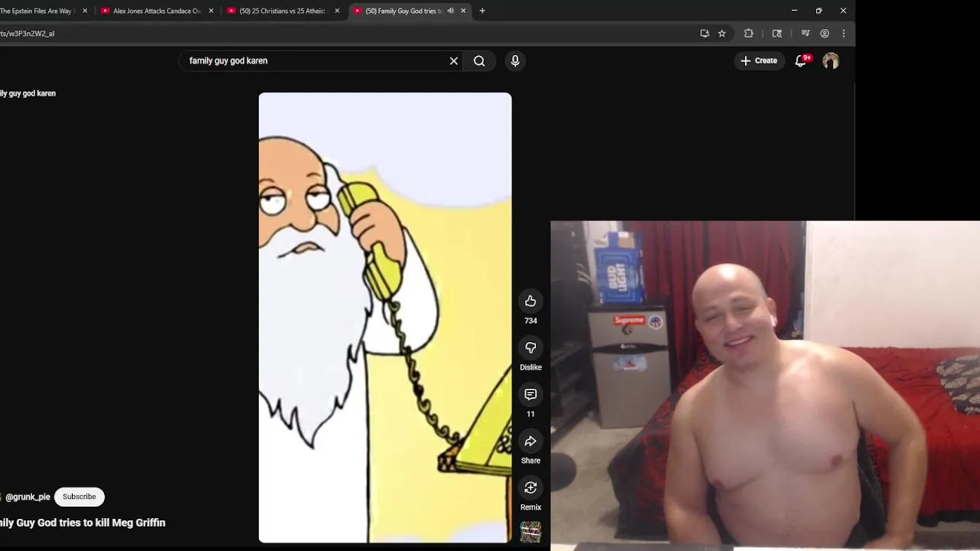Open the sound thumbnail below Remix

tap(531, 531)
